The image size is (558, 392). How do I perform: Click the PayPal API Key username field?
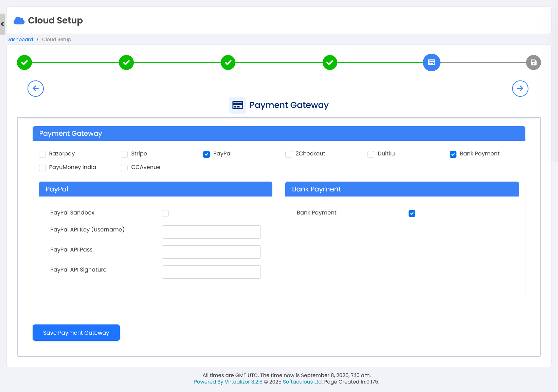tap(211, 232)
